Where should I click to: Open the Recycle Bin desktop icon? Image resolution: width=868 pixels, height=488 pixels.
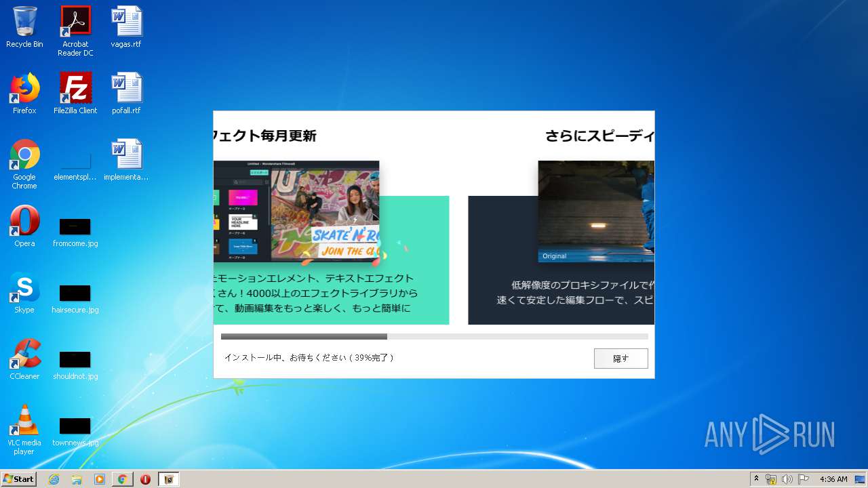point(24,27)
